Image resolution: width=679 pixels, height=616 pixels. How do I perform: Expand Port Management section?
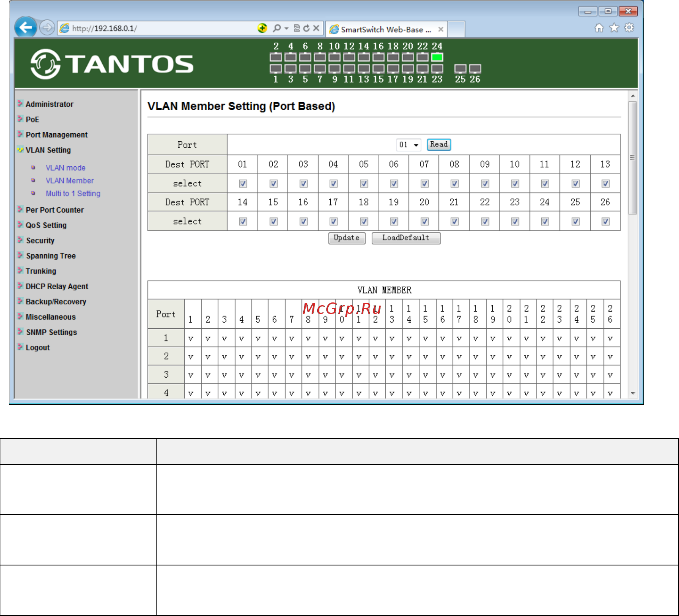click(57, 135)
